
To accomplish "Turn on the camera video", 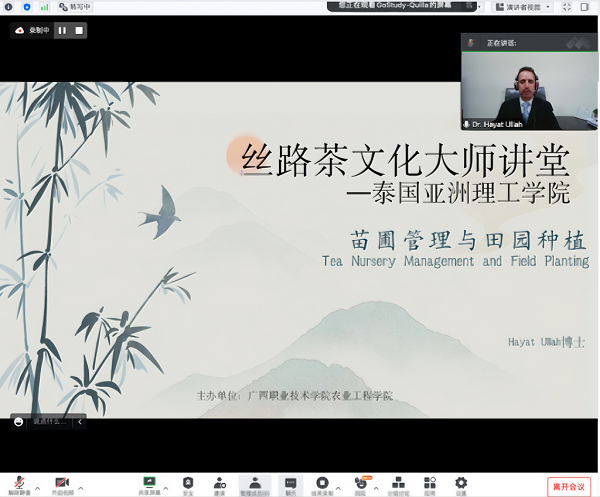I will pos(62,484).
